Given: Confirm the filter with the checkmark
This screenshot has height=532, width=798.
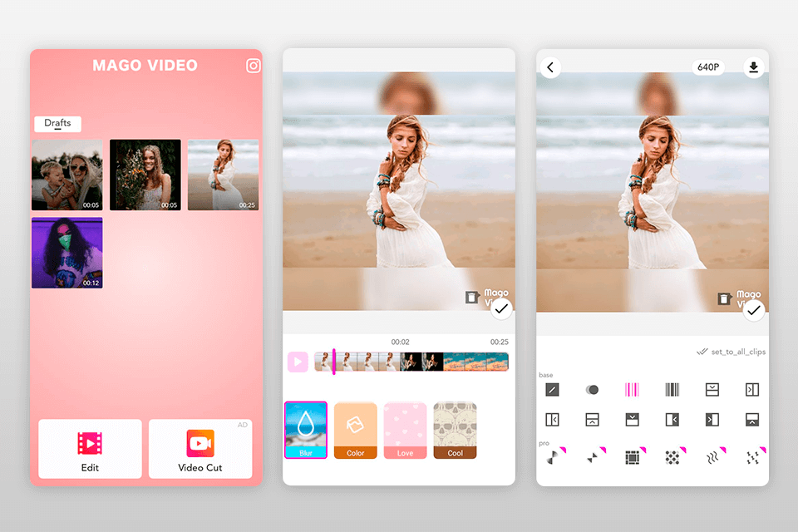Looking at the screenshot, I should tap(500, 308).
